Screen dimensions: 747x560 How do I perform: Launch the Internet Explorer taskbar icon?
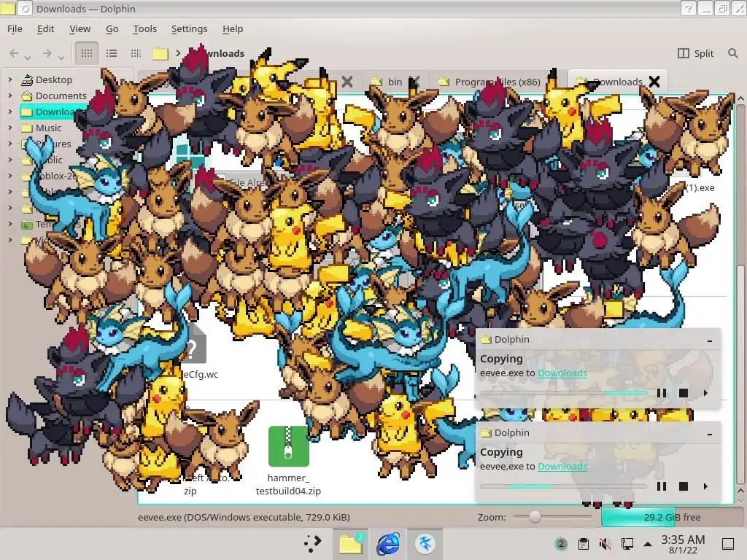388,543
